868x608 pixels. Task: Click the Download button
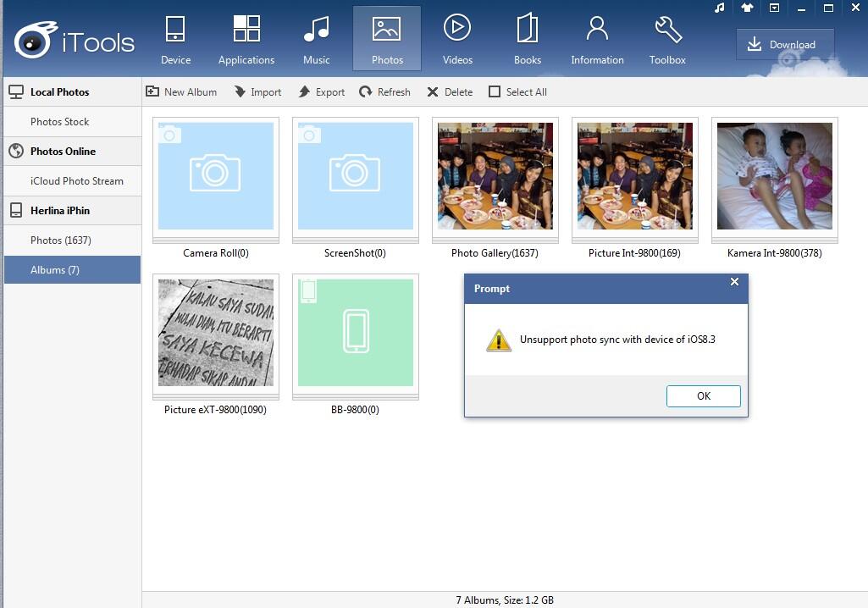784,45
